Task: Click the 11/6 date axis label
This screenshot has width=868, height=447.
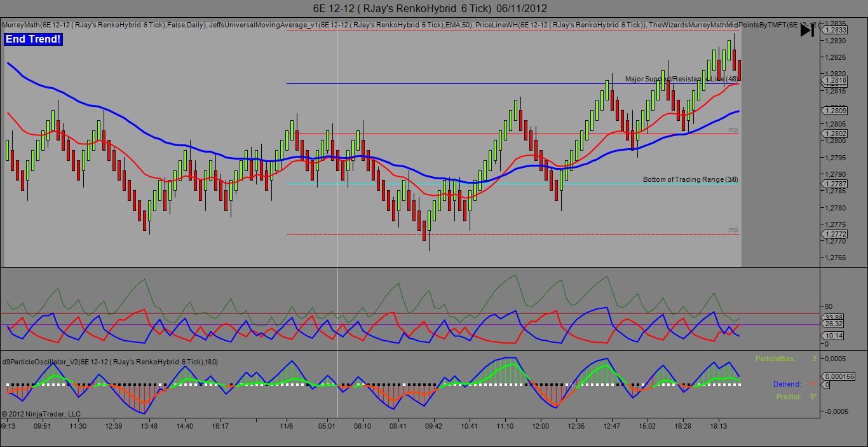Action: pyautogui.click(x=287, y=427)
